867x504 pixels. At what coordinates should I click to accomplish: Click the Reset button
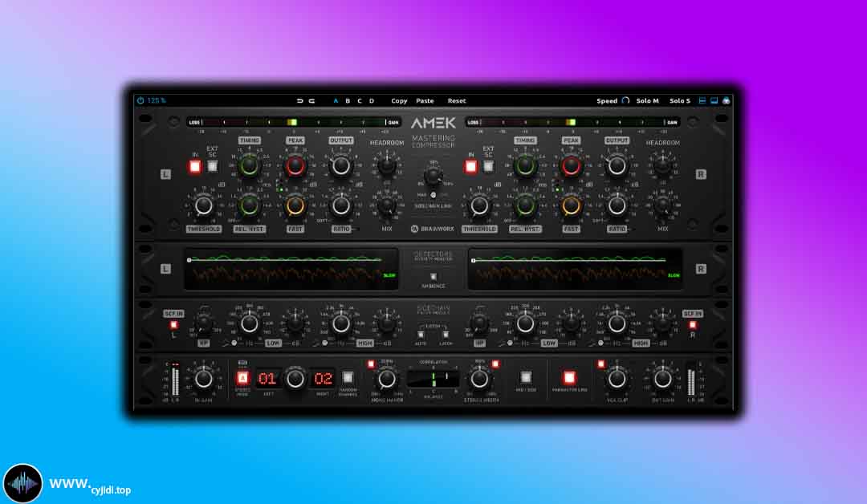[457, 100]
